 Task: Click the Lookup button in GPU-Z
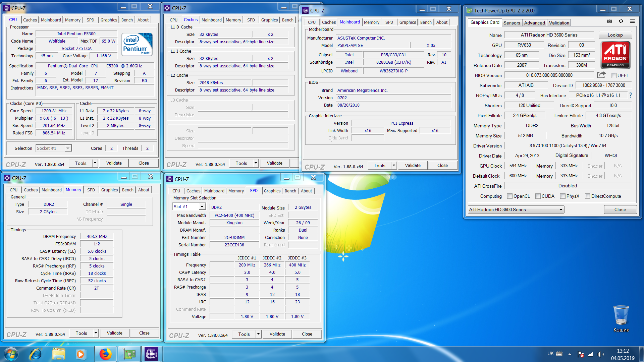click(615, 35)
